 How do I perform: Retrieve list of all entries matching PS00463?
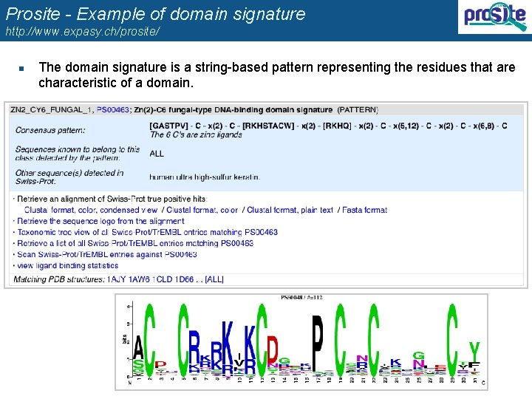tap(135, 243)
